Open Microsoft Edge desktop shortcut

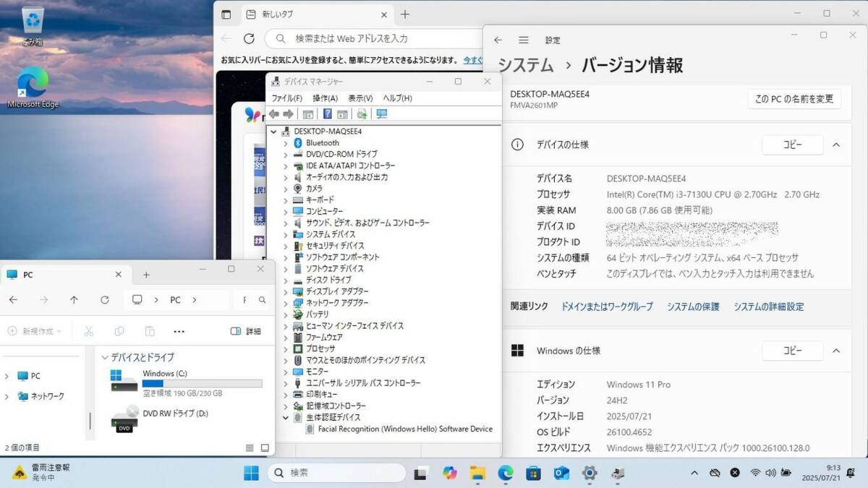pos(33,87)
